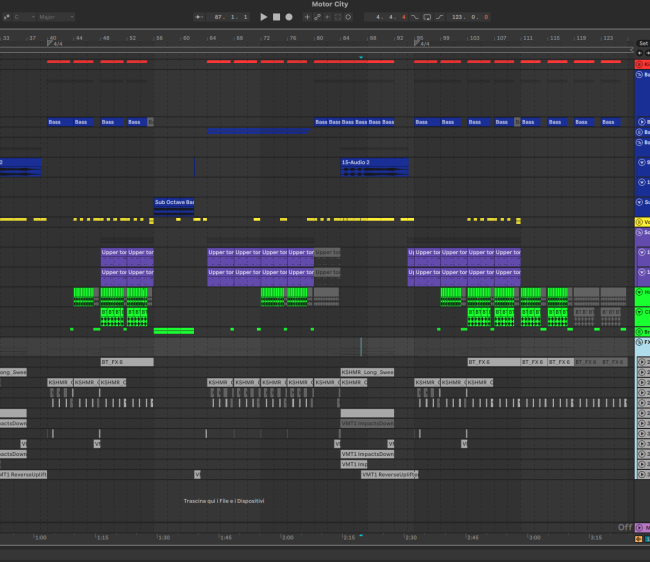Collapse the green Hats group track
The width and height of the screenshot is (650, 562).
640,291
